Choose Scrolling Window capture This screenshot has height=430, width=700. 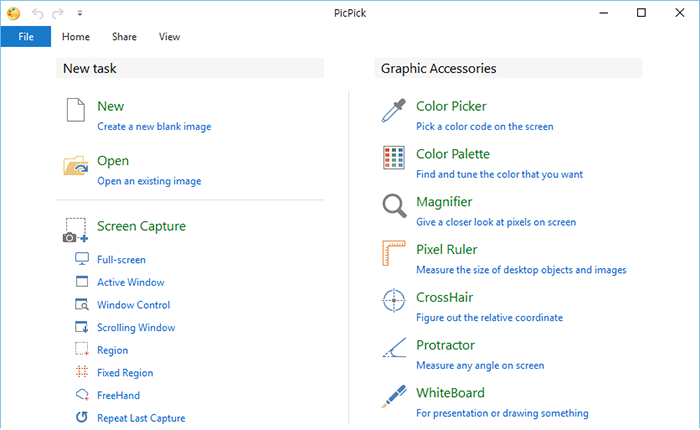[136, 328]
